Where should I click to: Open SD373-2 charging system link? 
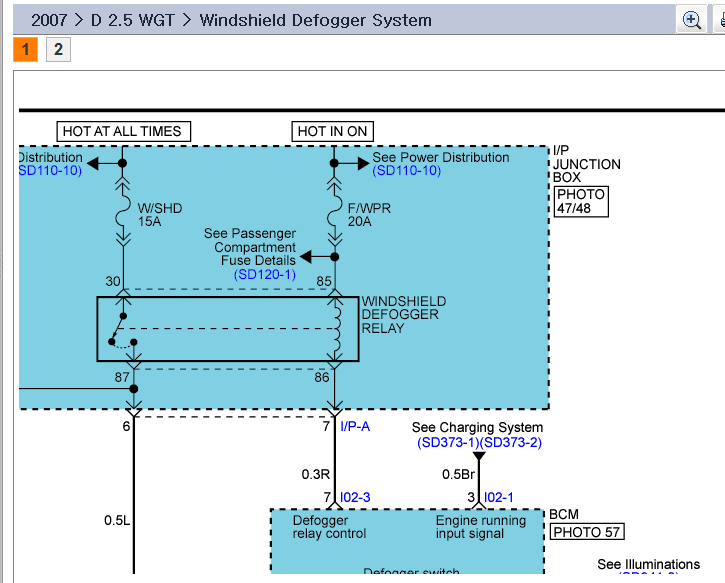click(x=511, y=442)
